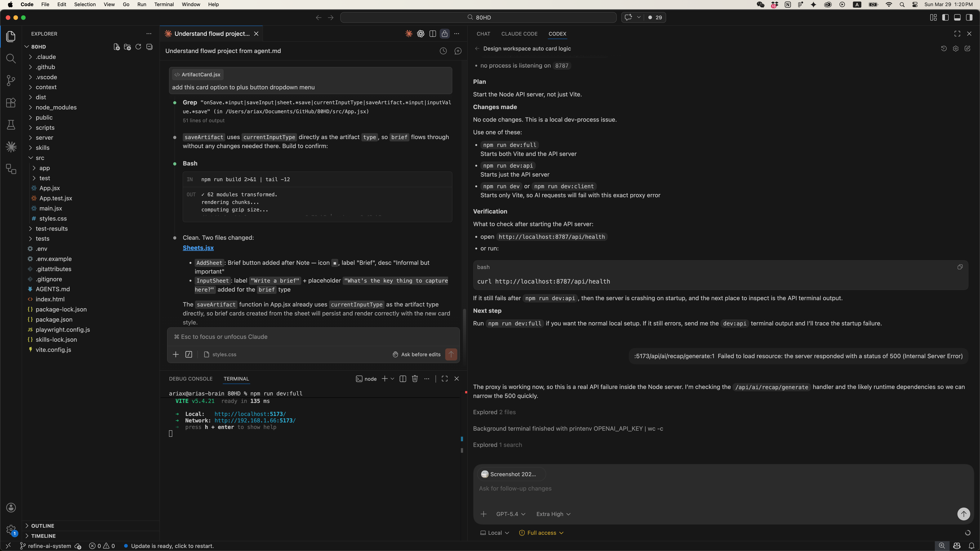Start a new Codex chat compose icon
This screenshot has width=980, height=551.
[x=967, y=49]
